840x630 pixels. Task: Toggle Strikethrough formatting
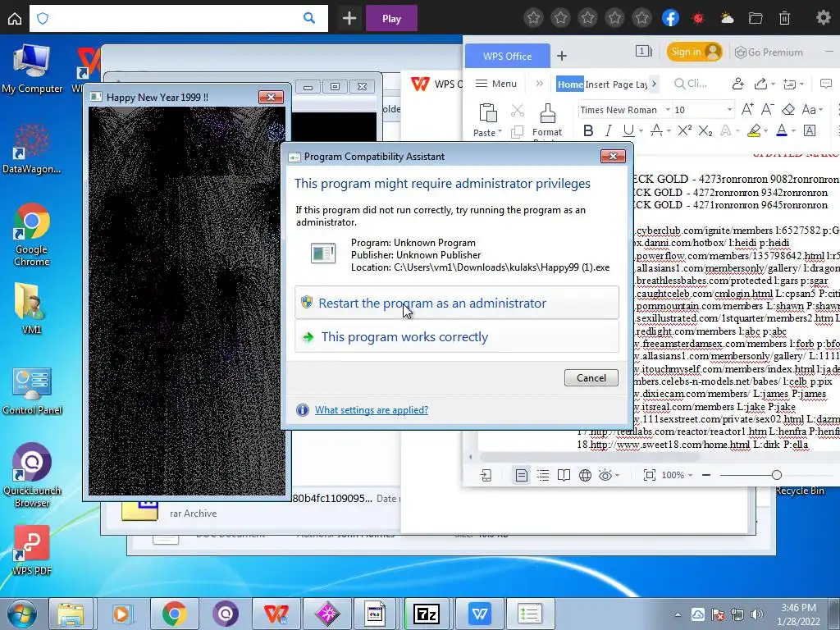tap(655, 130)
